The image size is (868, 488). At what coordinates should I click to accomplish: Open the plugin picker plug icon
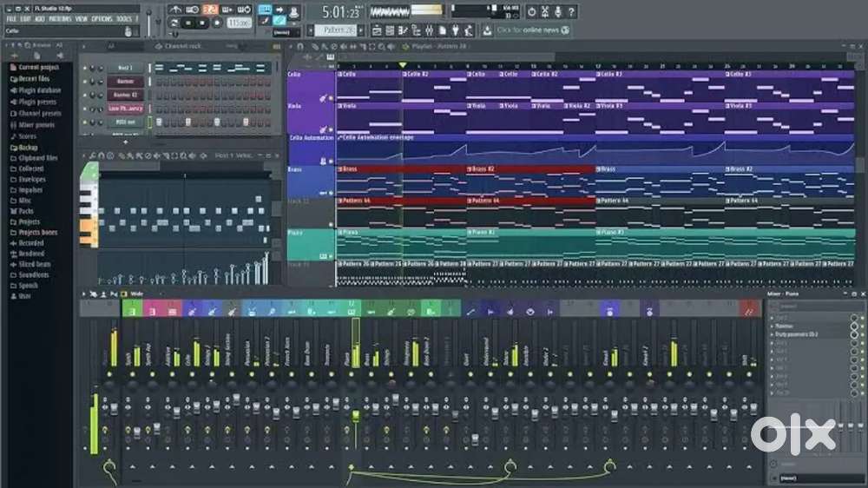[x=456, y=30]
